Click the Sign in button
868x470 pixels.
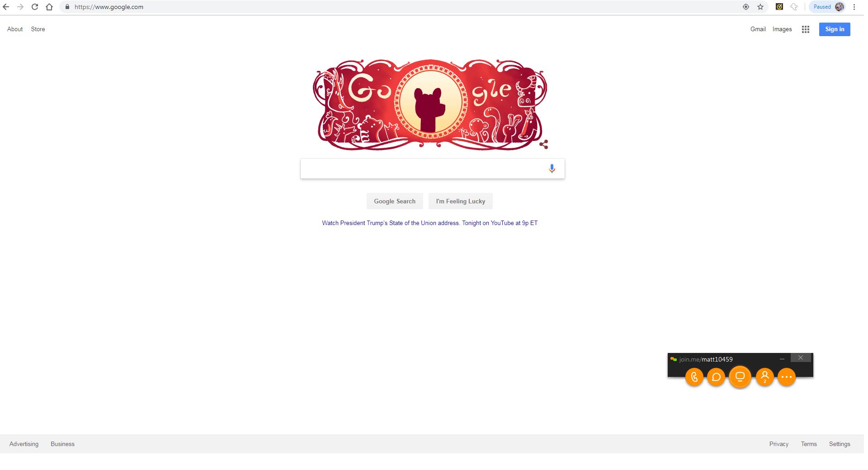[835, 29]
